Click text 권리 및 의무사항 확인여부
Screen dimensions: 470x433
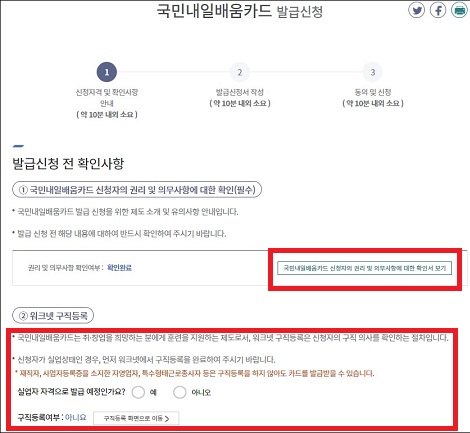click(x=66, y=268)
